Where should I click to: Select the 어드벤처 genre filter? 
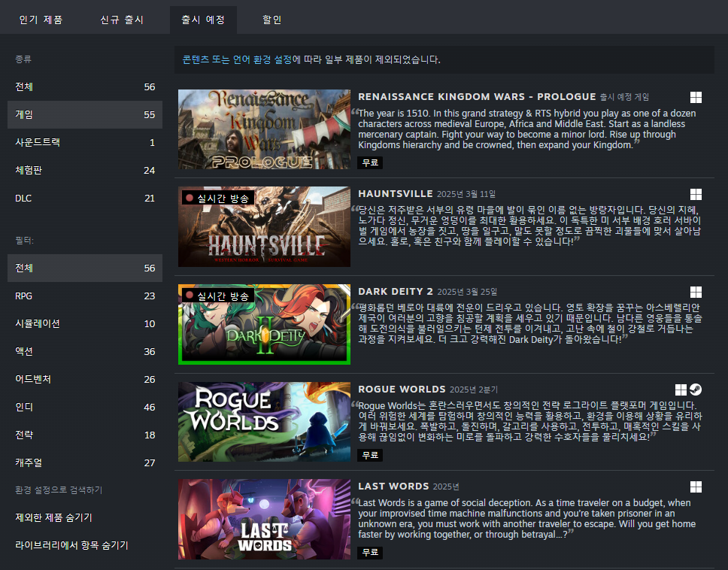pos(85,379)
